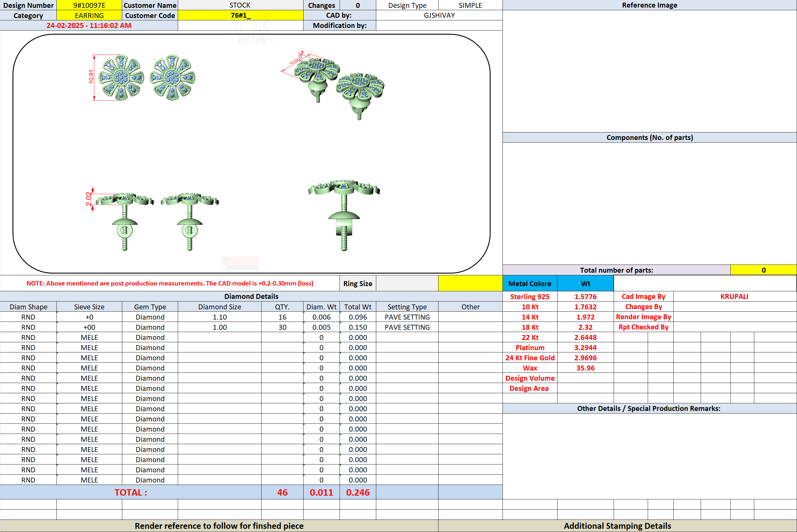Click the Changes value 0 cell
Screen dimensions: 797x532
(x=358, y=5)
